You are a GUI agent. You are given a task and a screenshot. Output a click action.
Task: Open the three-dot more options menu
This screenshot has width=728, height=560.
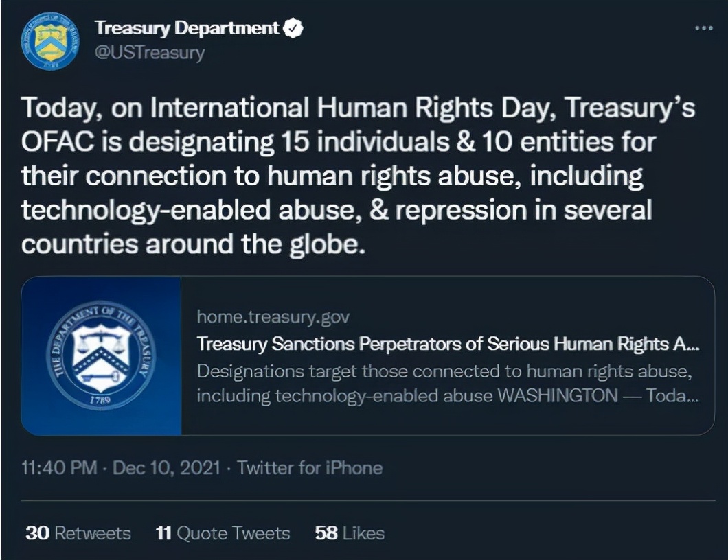[704, 29]
